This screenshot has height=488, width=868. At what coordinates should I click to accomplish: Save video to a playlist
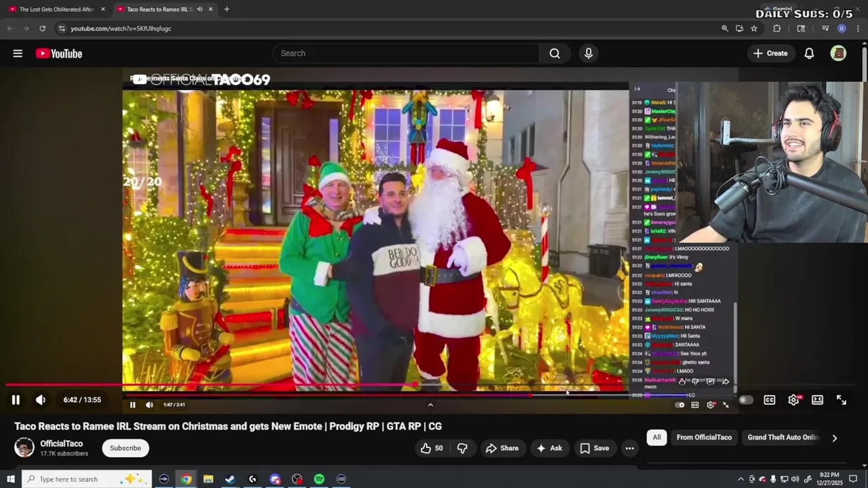point(594,448)
